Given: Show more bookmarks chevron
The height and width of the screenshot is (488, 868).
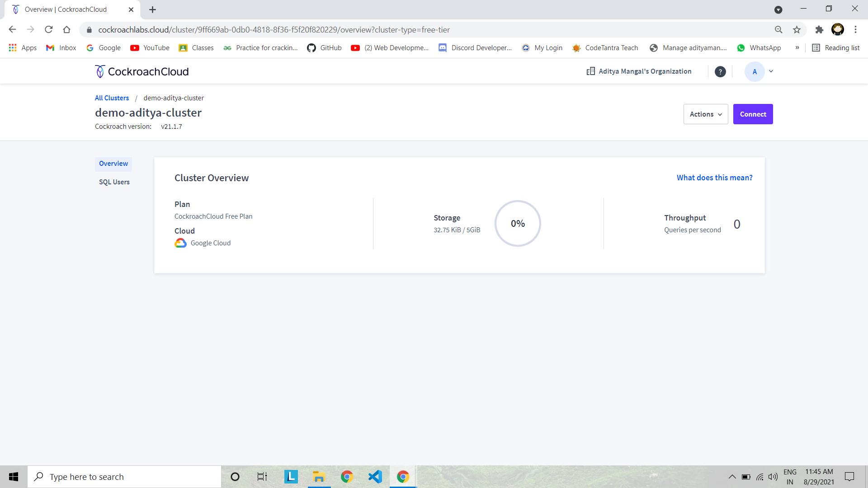Looking at the screenshot, I should click(x=797, y=48).
